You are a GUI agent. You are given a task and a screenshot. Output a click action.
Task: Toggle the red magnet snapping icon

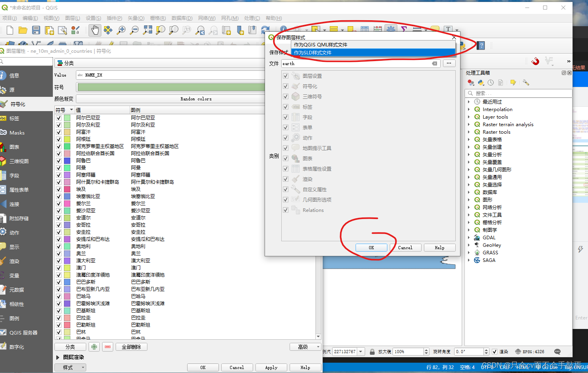(x=535, y=61)
